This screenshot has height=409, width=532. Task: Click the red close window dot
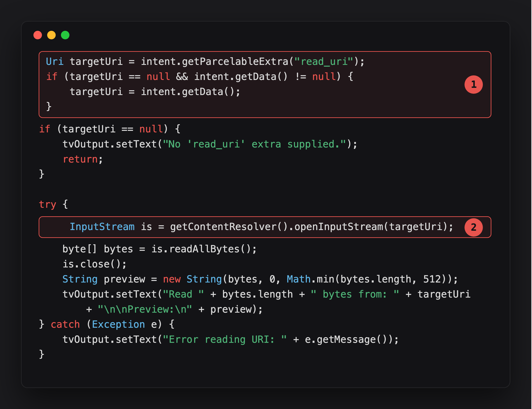[38, 35]
